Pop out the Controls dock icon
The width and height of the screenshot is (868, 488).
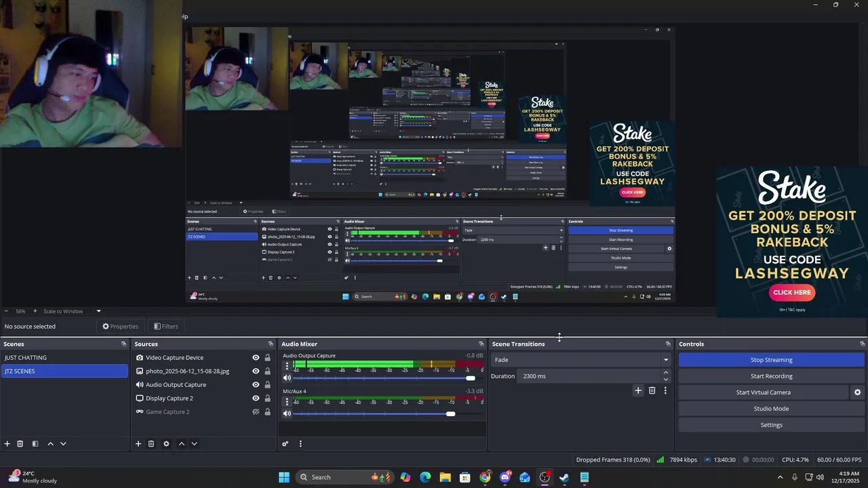coord(863,344)
